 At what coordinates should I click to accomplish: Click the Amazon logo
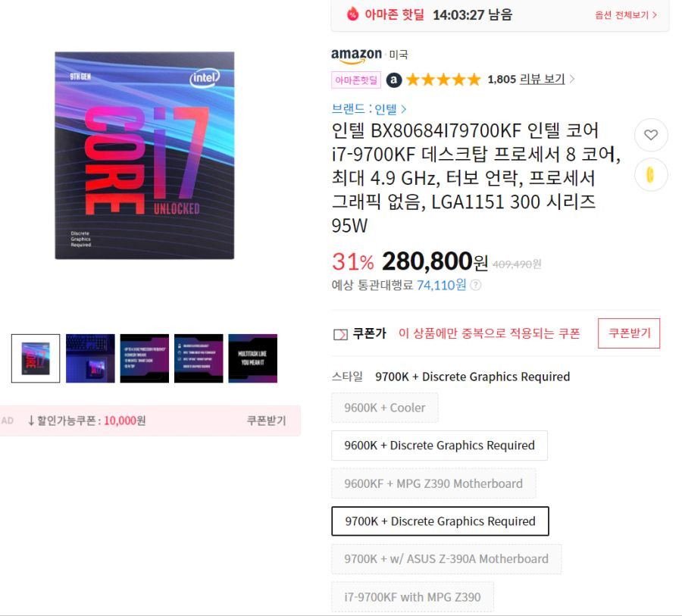click(357, 55)
